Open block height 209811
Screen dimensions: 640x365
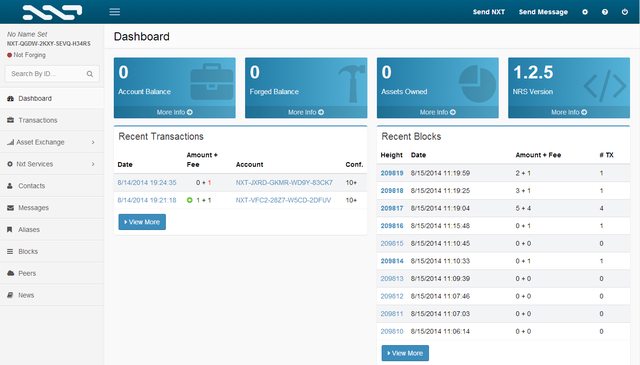(392, 314)
